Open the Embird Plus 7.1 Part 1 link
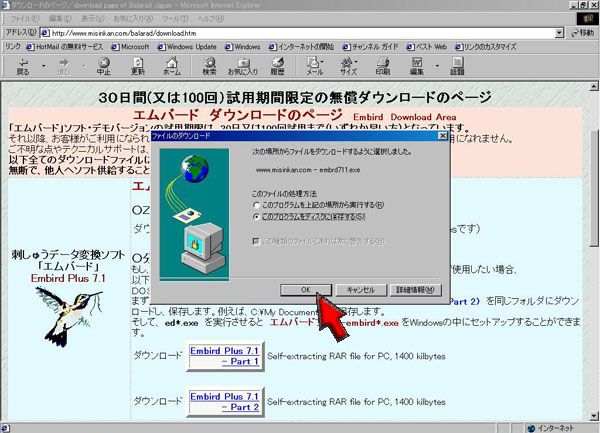The height and width of the screenshot is (433, 600). 225,356
